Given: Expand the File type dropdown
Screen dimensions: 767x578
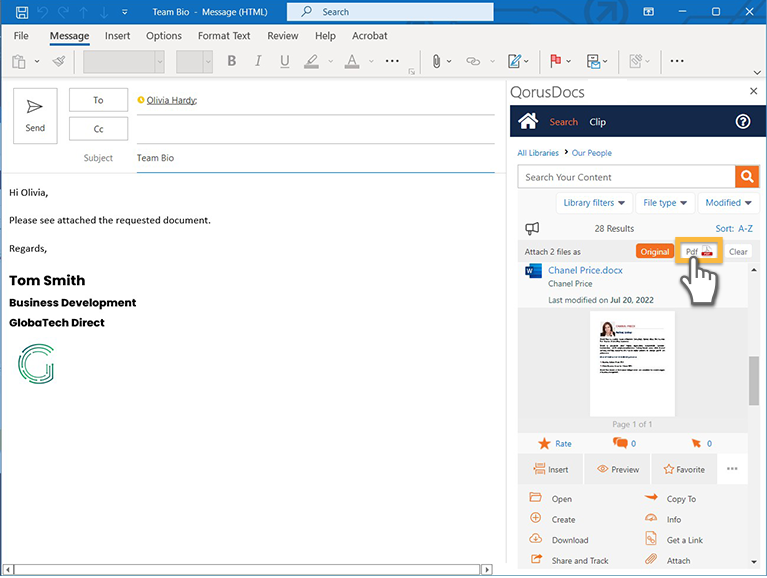Looking at the screenshot, I should (x=665, y=202).
